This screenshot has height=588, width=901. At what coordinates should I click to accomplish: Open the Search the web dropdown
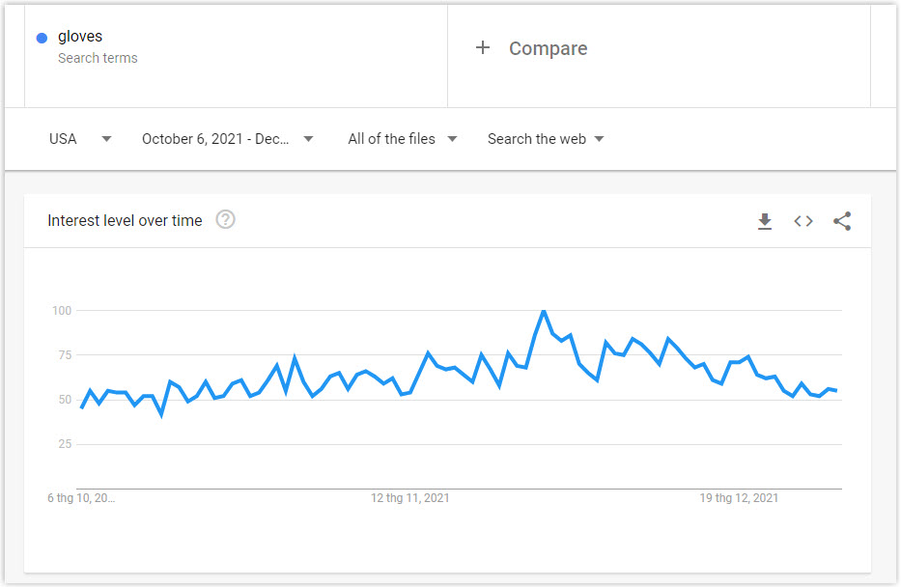pos(546,138)
